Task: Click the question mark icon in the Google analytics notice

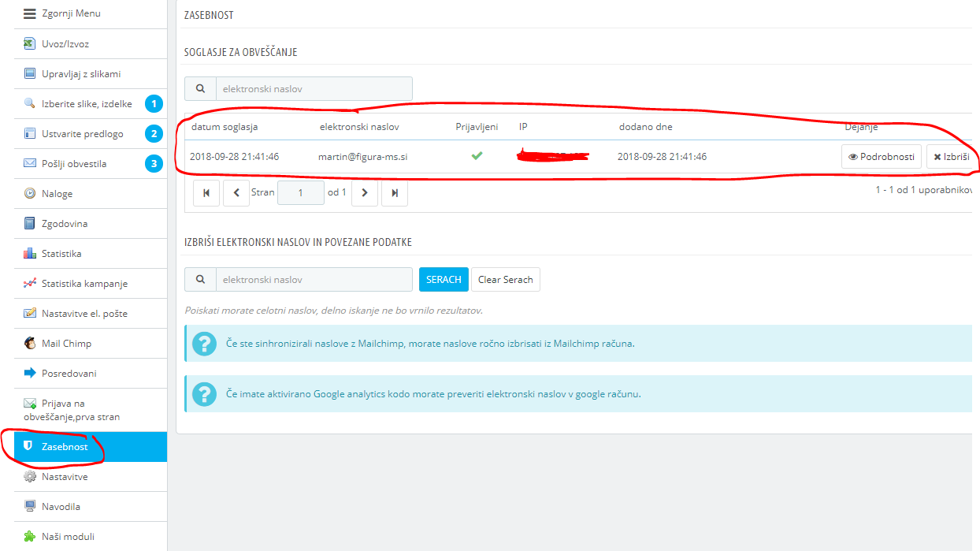Action: click(x=205, y=394)
